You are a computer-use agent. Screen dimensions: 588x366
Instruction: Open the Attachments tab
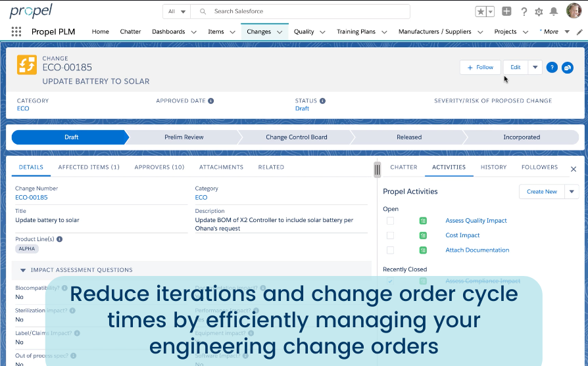tap(221, 167)
